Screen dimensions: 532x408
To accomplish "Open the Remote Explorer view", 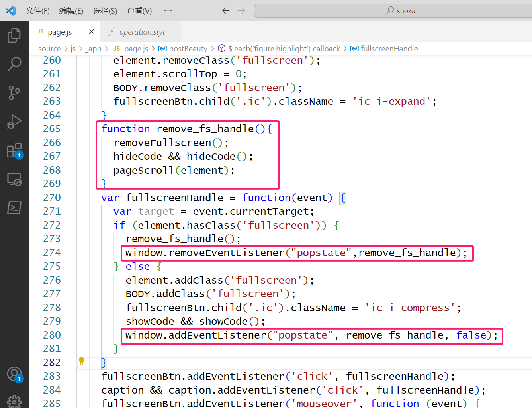I will point(14,179).
